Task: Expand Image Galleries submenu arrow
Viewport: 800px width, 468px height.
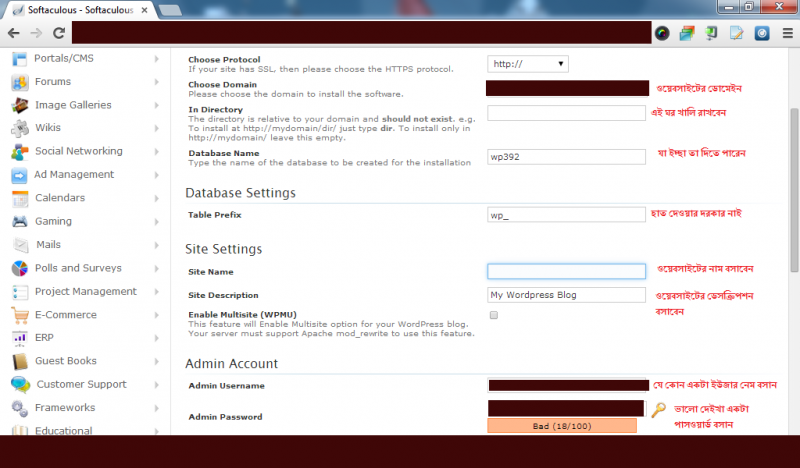Action: tap(156, 105)
